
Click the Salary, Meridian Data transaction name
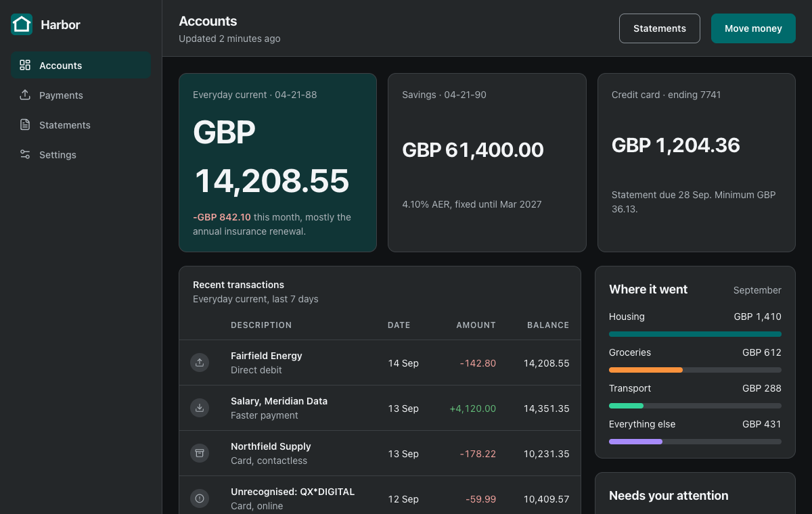click(279, 401)
